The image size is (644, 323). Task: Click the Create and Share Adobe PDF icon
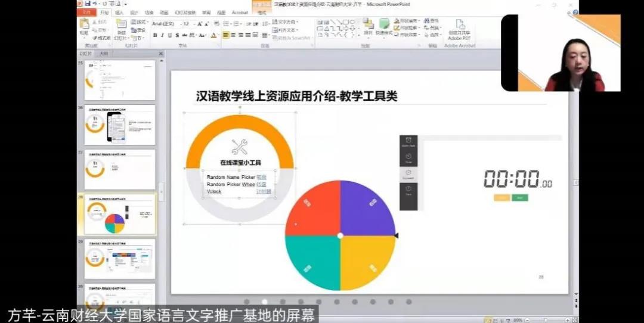[460, 25]
